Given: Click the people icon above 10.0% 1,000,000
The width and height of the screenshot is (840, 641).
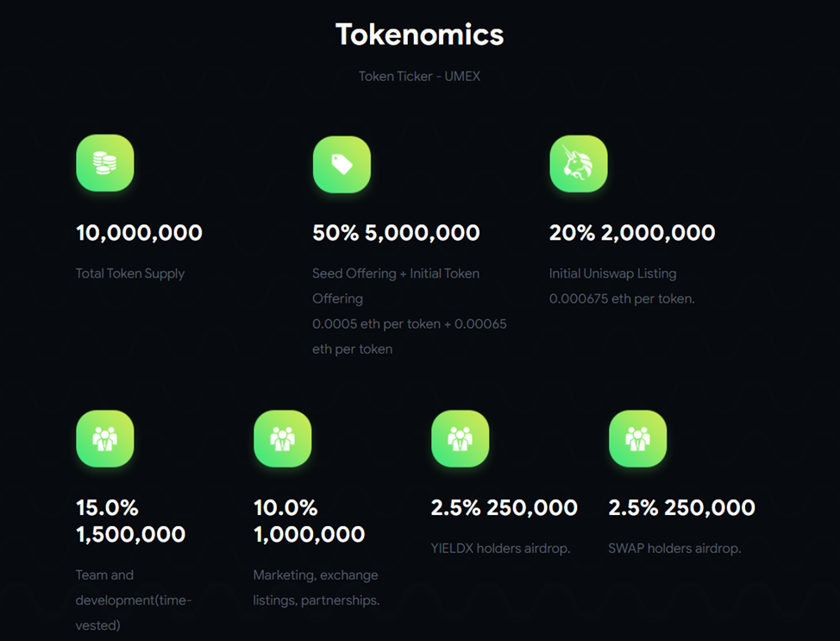Looking at the screenshot, I should [x=282, y=438].
